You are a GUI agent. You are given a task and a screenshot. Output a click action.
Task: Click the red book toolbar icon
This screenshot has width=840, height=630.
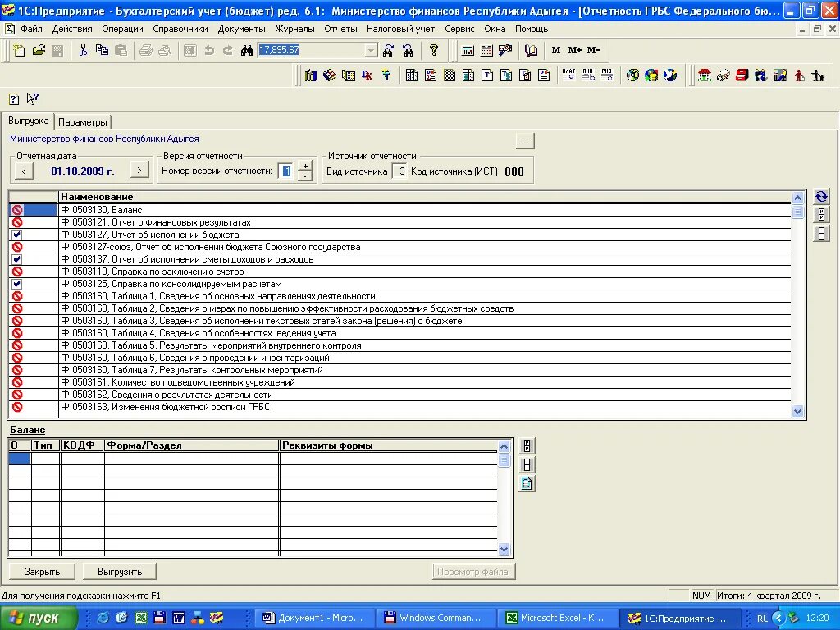pos(742,75)
